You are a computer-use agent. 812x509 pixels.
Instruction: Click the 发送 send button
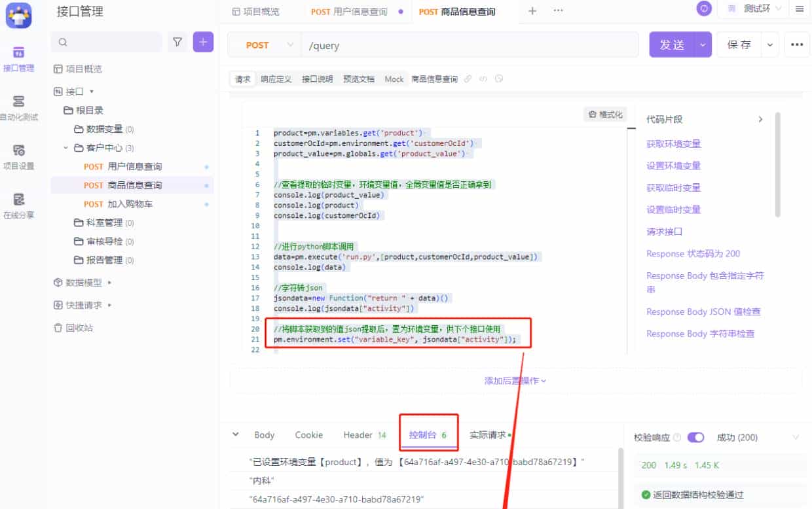673,44
